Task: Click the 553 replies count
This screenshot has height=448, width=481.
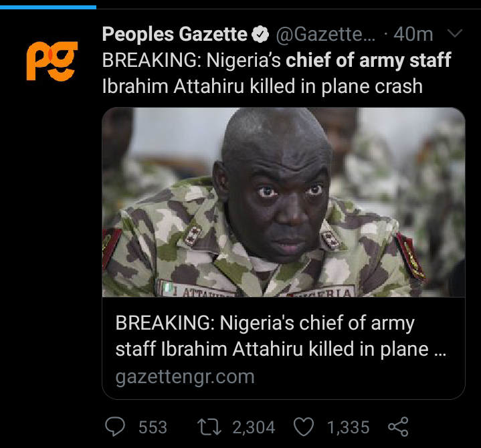Action: point(153,427)
